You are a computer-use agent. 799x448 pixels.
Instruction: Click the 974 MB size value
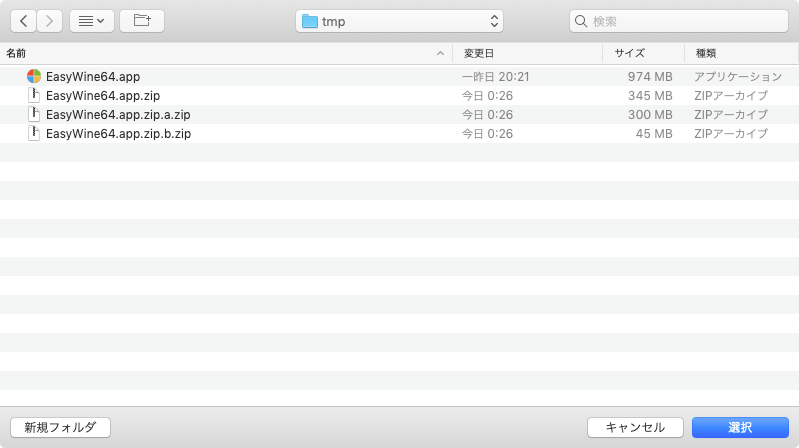tap(650, 76)
